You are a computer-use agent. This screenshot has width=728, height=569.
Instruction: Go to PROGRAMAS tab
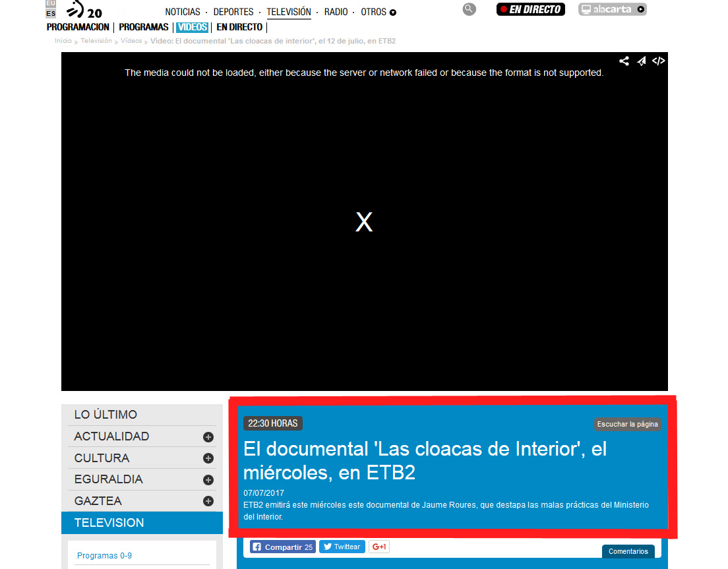point(144,27)
